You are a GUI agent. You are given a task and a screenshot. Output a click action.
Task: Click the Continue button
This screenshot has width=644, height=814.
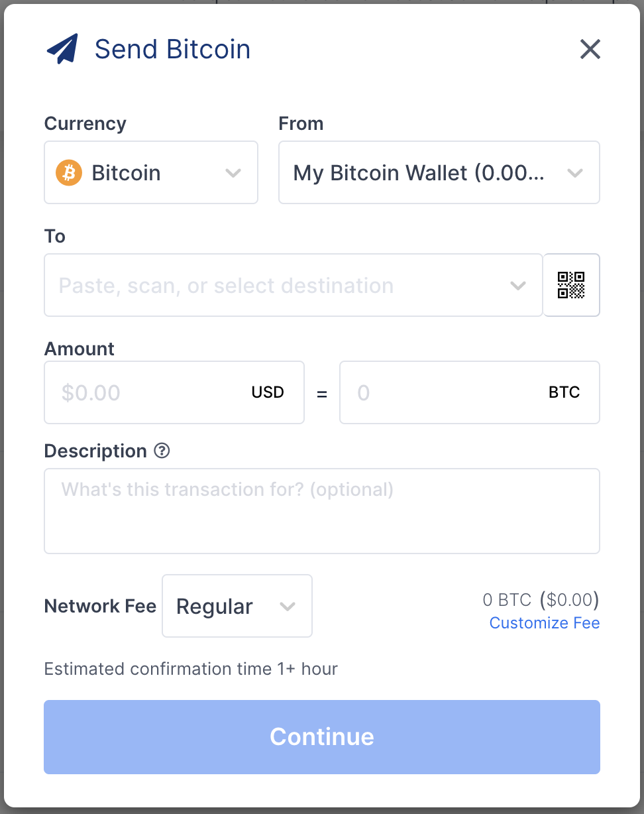click(322, 737)
